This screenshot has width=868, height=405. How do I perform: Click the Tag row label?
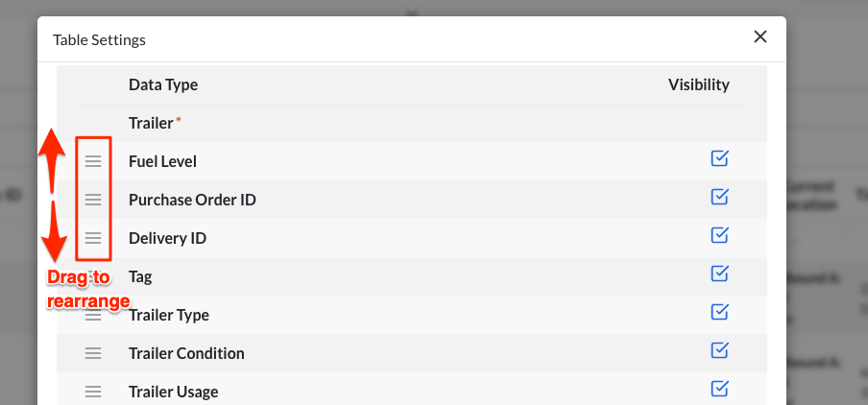tap(140, 276)
